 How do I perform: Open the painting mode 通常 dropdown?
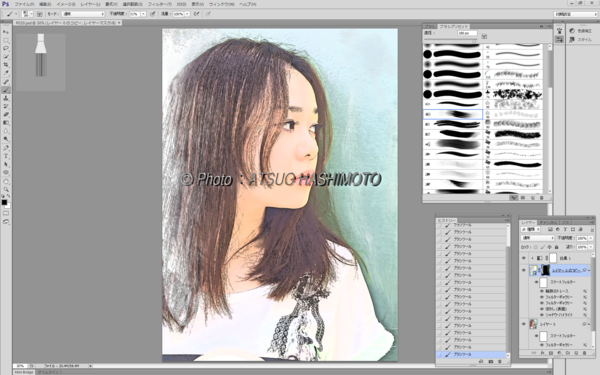(x=83, y=14)
